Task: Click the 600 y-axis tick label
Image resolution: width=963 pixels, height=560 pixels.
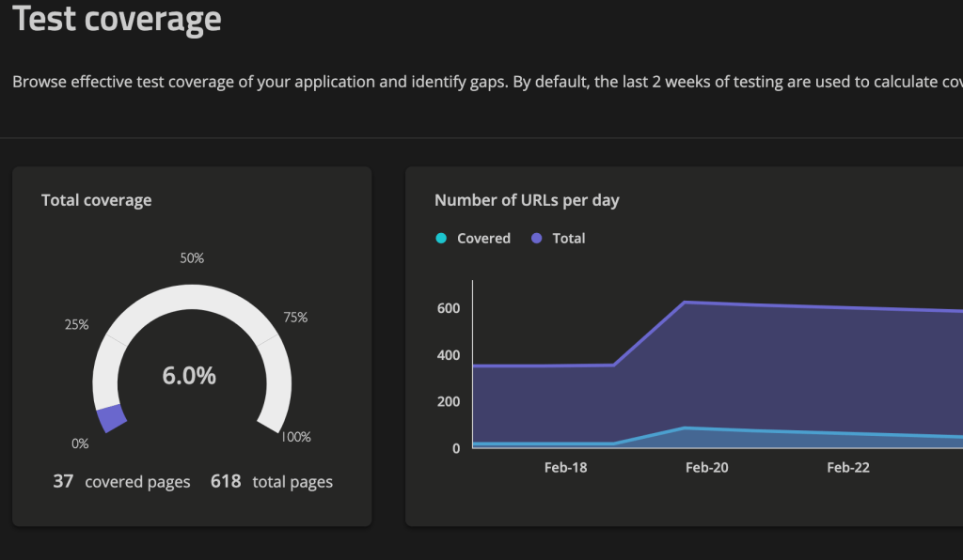Action: click(449, 309)
